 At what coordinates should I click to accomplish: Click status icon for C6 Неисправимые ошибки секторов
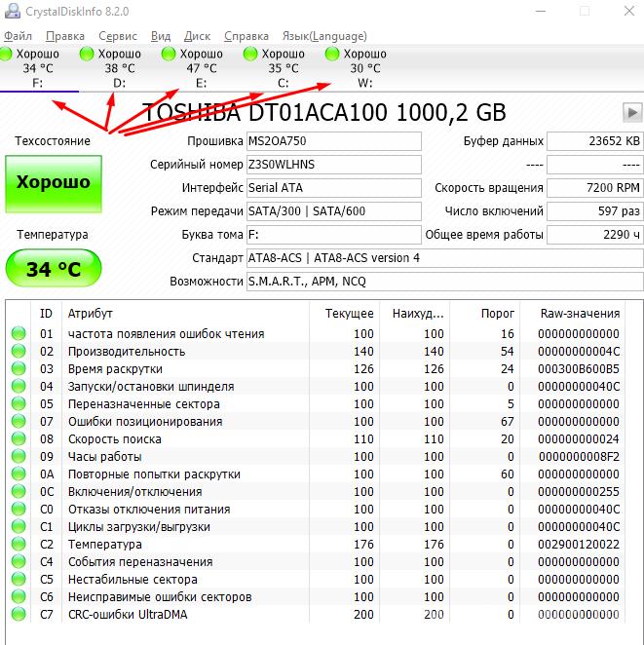[19, 597]
